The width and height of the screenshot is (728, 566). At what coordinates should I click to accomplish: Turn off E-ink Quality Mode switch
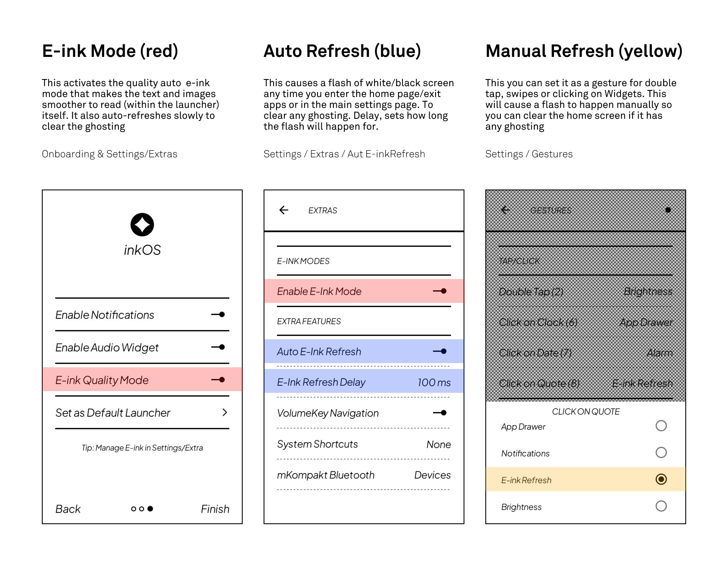click(x=218, y=380)
